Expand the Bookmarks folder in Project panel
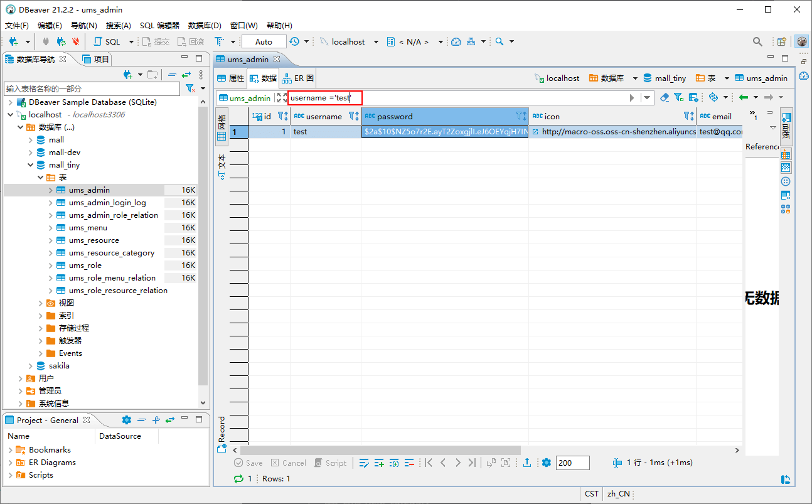 (11, 450)
